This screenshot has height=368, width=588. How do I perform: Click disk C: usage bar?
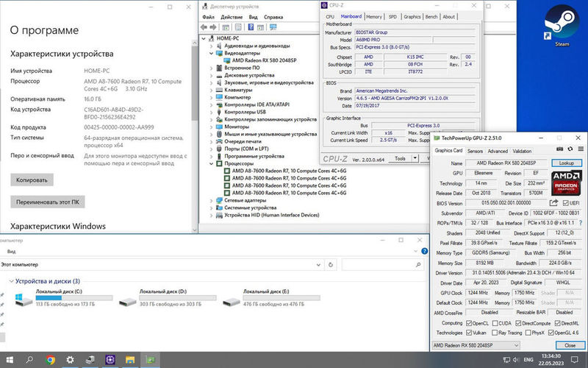74,298
